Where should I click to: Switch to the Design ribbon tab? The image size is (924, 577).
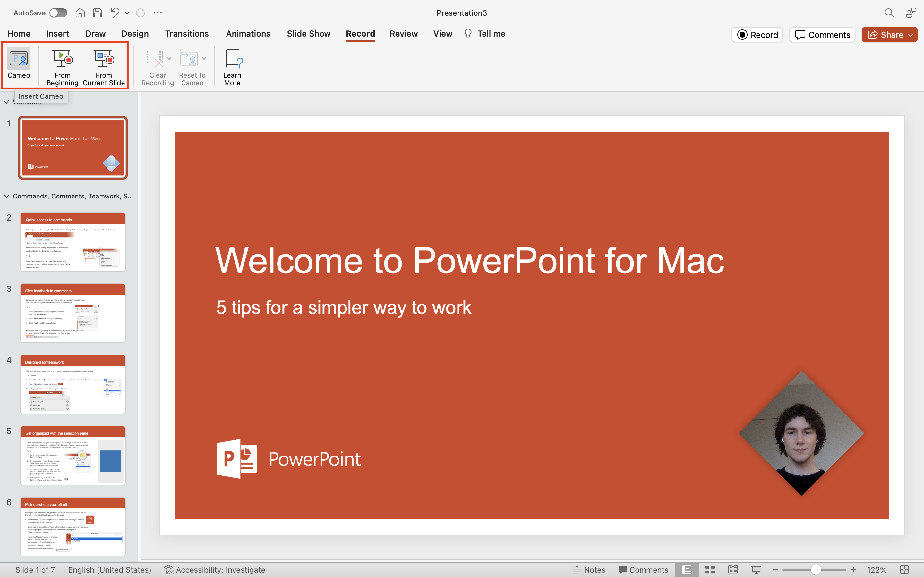coord(134,33)
